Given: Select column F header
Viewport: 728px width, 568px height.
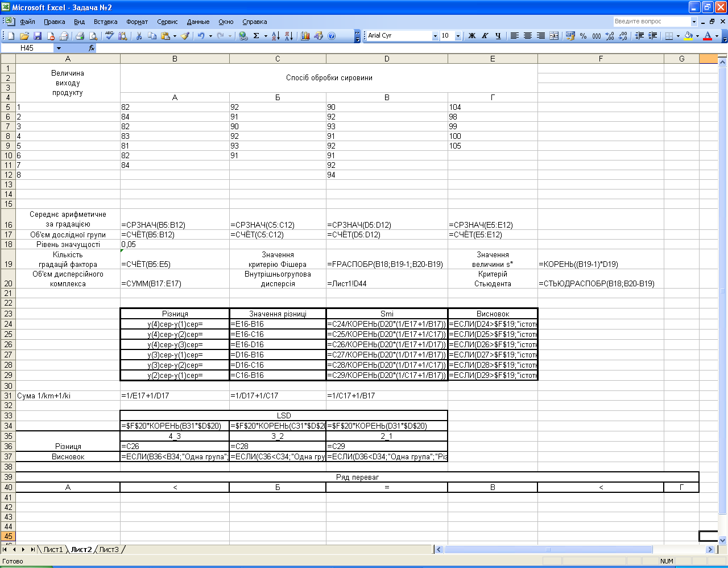Looking at the screenshot, I should [601, 59].
